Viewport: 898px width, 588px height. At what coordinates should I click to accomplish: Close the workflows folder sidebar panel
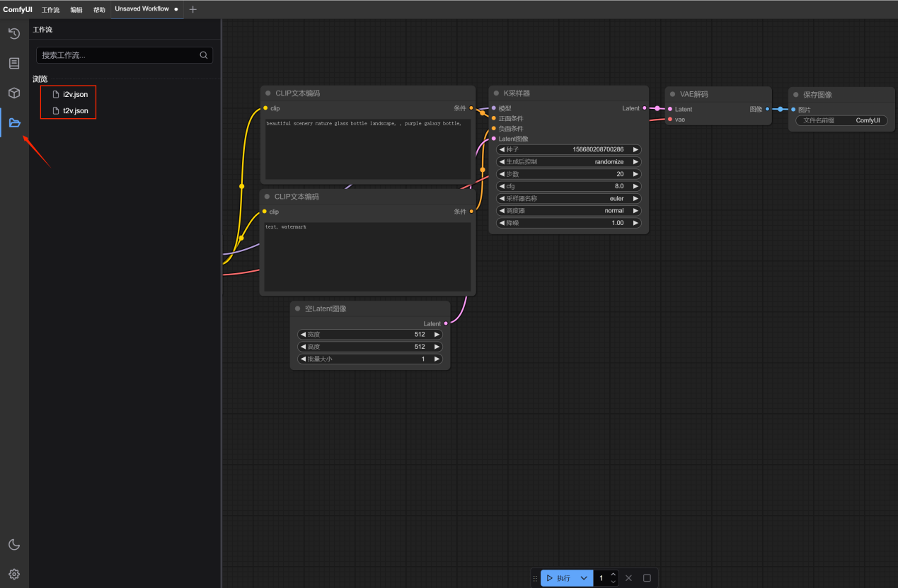pos(14,123)
